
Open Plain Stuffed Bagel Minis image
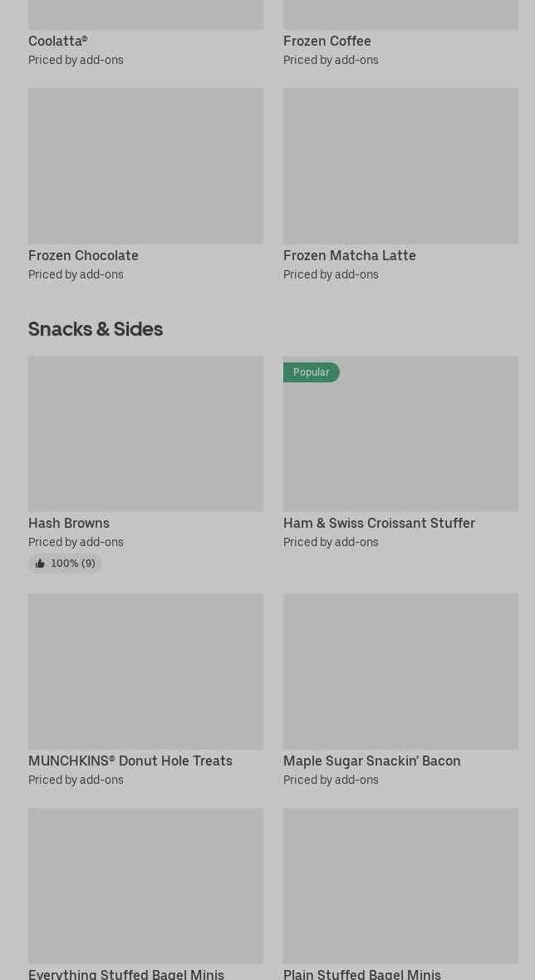pyautogui.click(x=400, y=885)
